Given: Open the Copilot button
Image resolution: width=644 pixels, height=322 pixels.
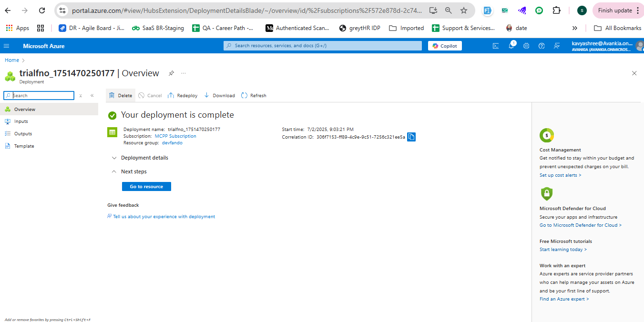Looking at the screenshot, I should click(445, 46).
